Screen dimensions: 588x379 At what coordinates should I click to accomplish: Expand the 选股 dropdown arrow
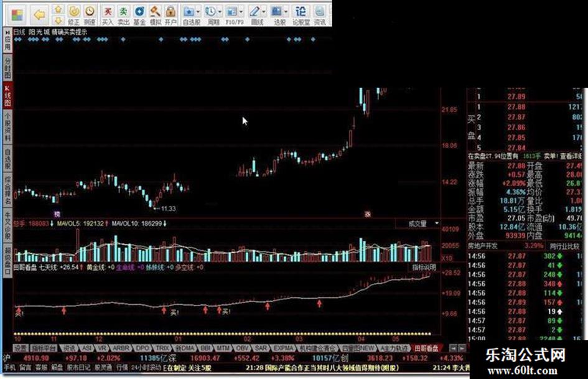pos(286,12)
